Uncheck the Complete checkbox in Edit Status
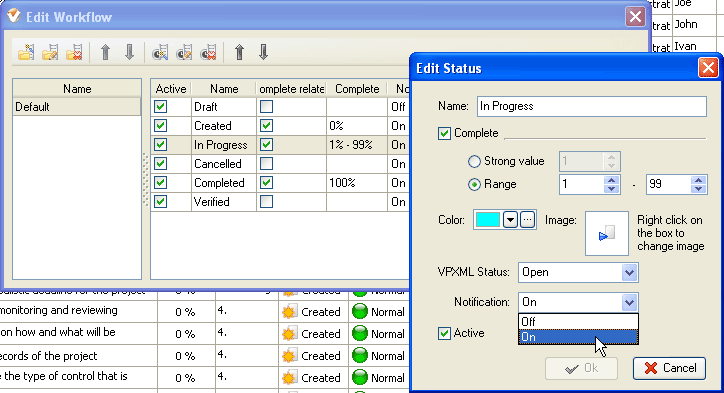 click(x=444, y=133)
